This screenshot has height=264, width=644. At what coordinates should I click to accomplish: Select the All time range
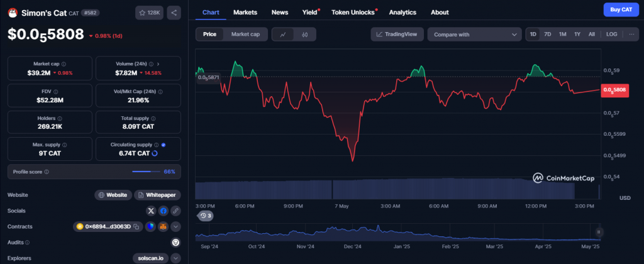click(591, 35)
